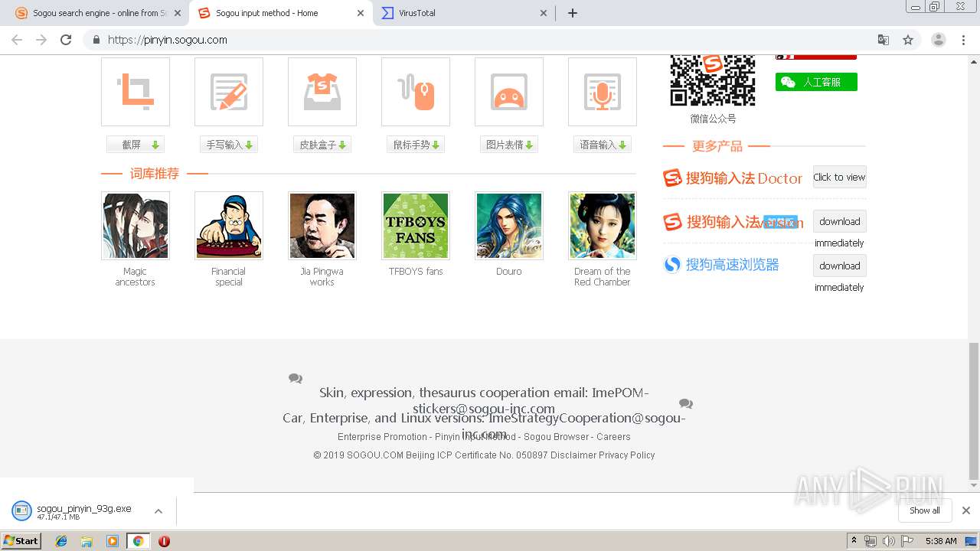Click the 手写输入 download button

[x=229, y=145]
